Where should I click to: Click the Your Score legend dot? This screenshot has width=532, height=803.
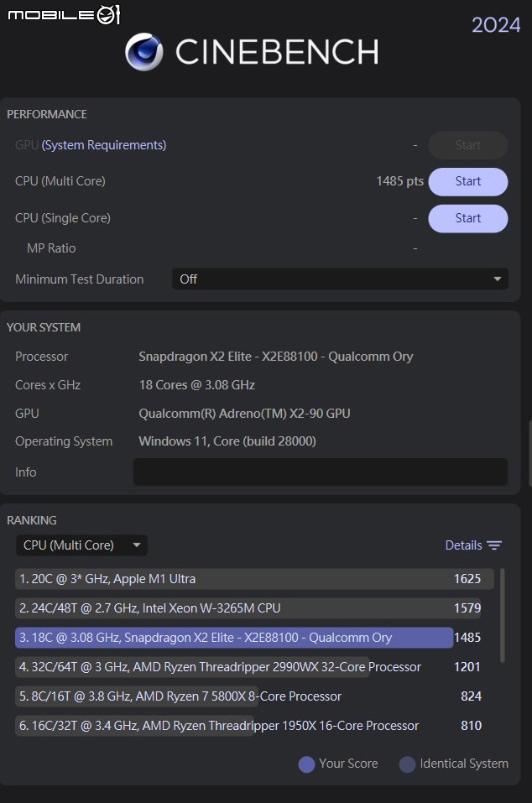point(306,764)
